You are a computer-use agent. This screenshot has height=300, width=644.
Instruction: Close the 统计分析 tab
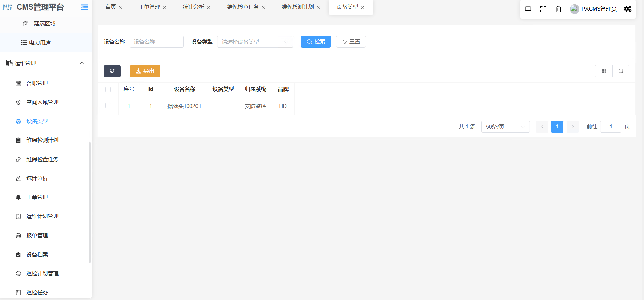click(209, 7)
